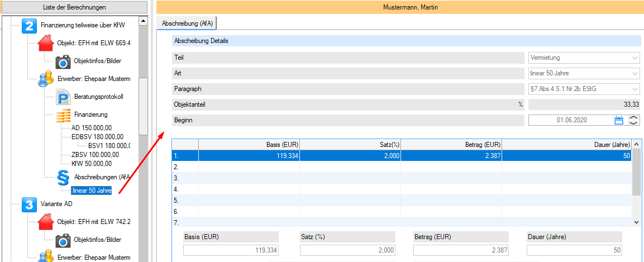This screenshot has height=262, width=644.
Task: Select EDBSV 180.000,00 entry
Action: (97, 137)
